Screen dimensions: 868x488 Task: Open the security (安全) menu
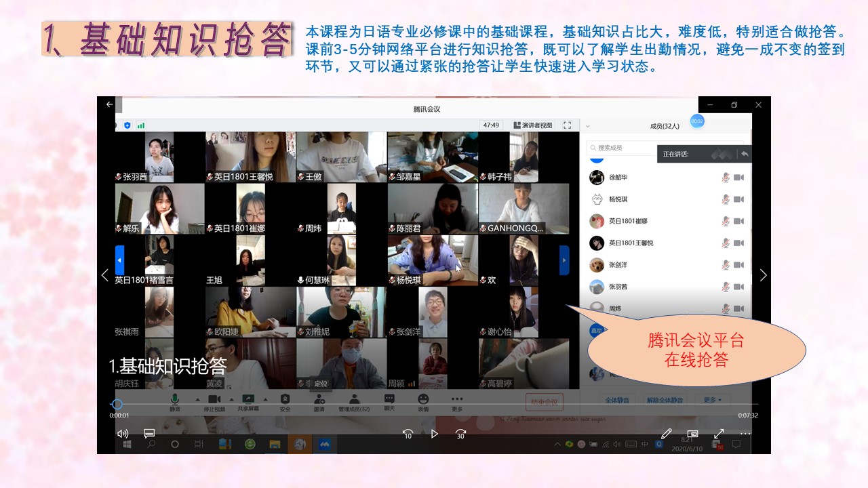pos(285,403)
